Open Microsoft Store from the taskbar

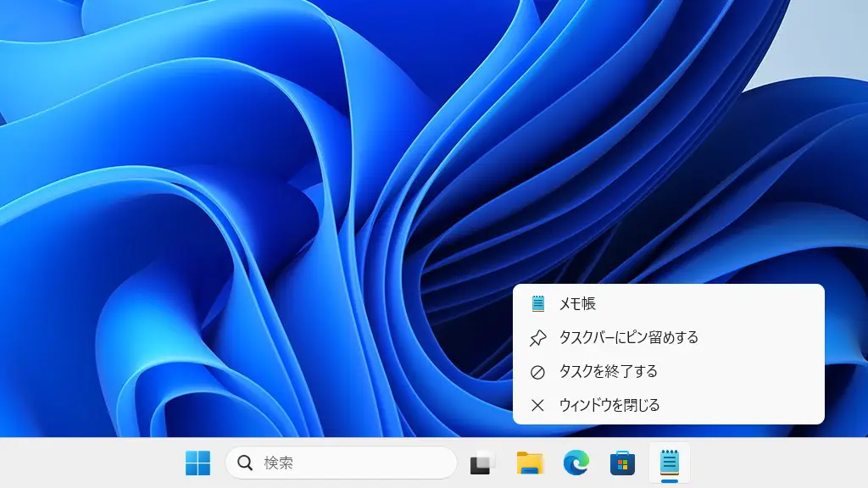tap(622, 463)
